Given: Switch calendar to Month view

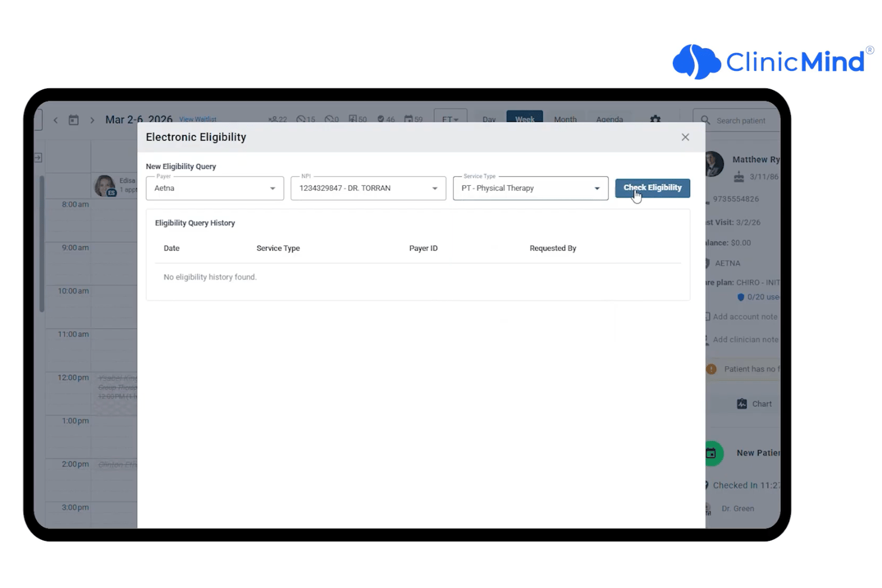Looking at the screenshot, I should tap(566, 119).
